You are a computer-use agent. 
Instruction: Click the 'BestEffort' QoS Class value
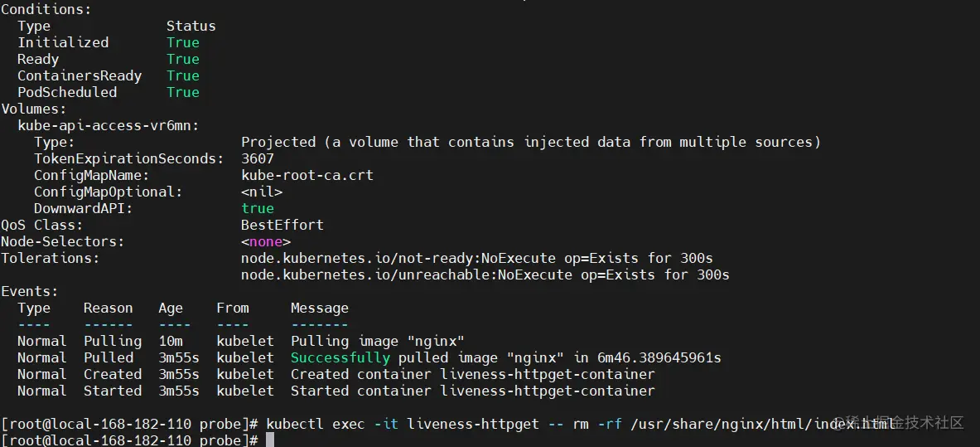tap(282, 225)
